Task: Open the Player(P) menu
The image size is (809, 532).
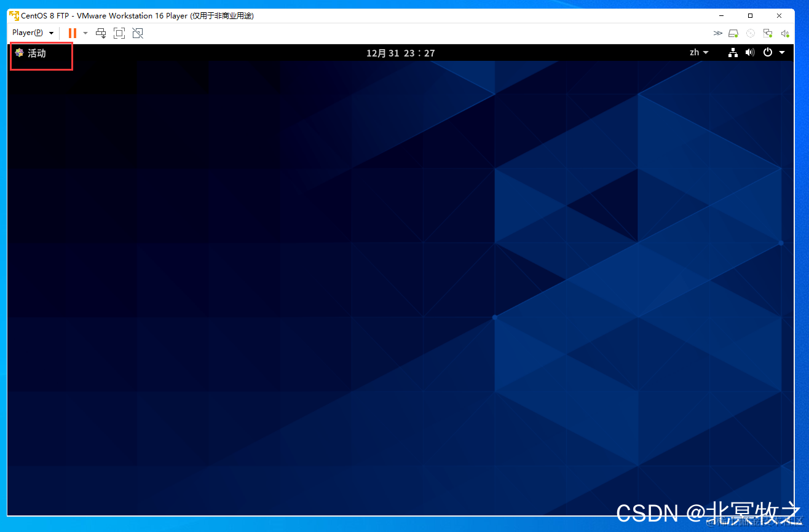Action: tap(33, 33)
